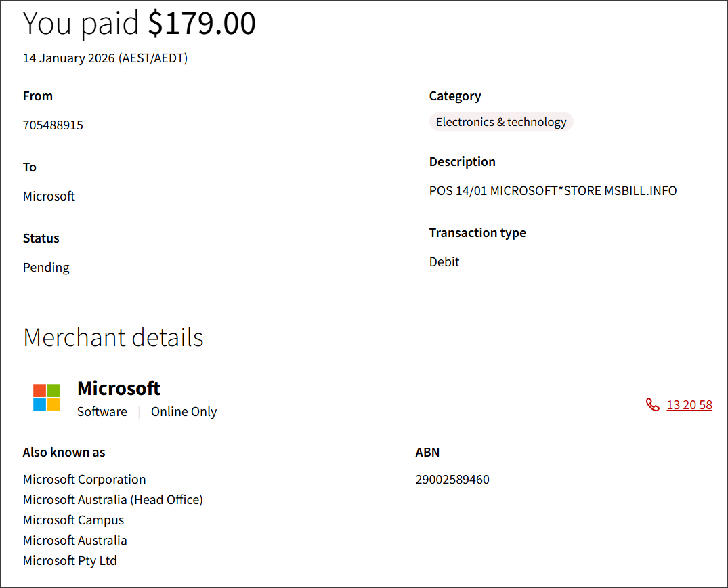Click the Debit transaction type value
The width and height of the screenshot is (728, 588).
(x=444, y=262)
